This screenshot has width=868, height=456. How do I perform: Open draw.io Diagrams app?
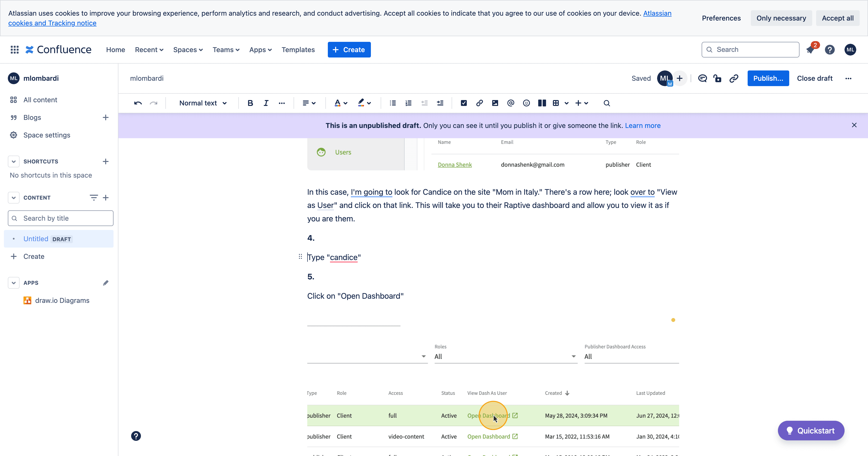click(x=56, y=301)
